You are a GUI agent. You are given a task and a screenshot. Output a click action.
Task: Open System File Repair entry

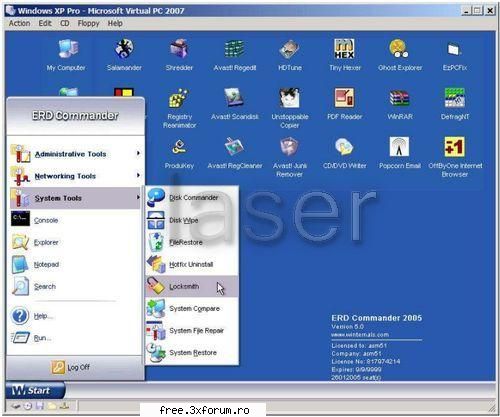pos(192,331)
